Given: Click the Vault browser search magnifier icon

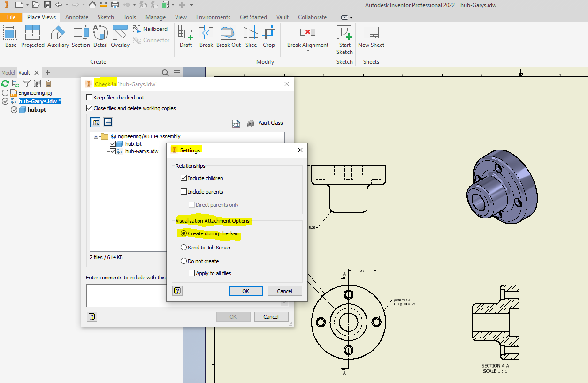Looking at the screenshot, I should click(165, 73).
